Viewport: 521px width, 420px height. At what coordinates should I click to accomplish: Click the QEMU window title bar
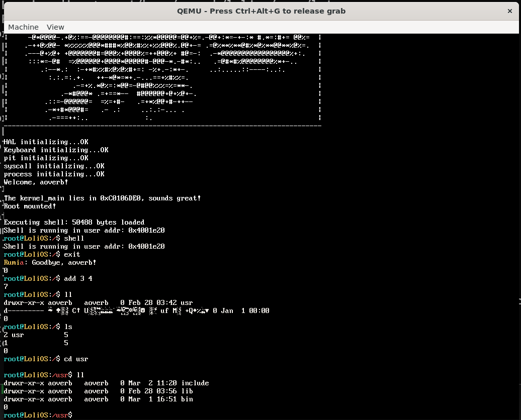click(260, 11)
